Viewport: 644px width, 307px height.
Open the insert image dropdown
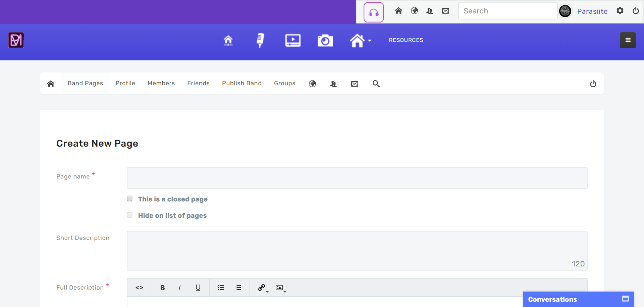point(280,288)
